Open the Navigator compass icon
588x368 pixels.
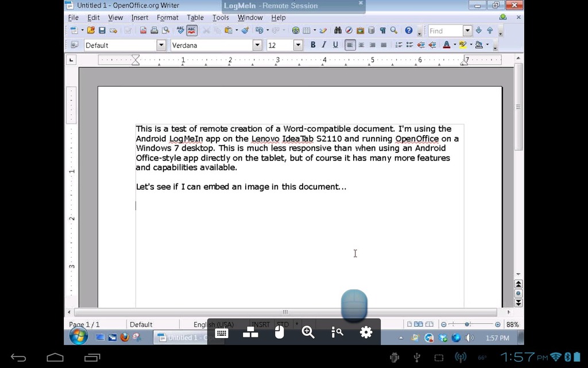click(x=349, y=30)
